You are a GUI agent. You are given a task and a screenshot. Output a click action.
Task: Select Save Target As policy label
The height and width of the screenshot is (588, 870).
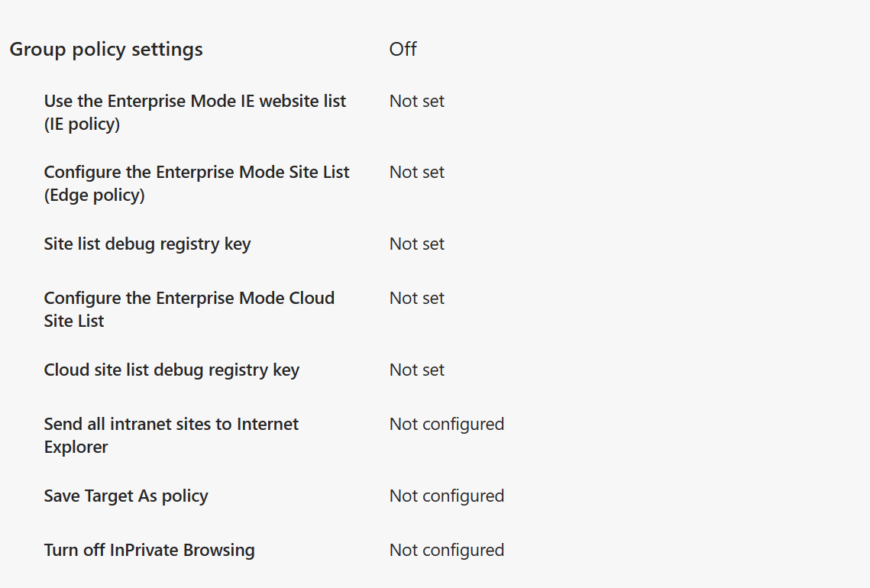tap(126, 496)
